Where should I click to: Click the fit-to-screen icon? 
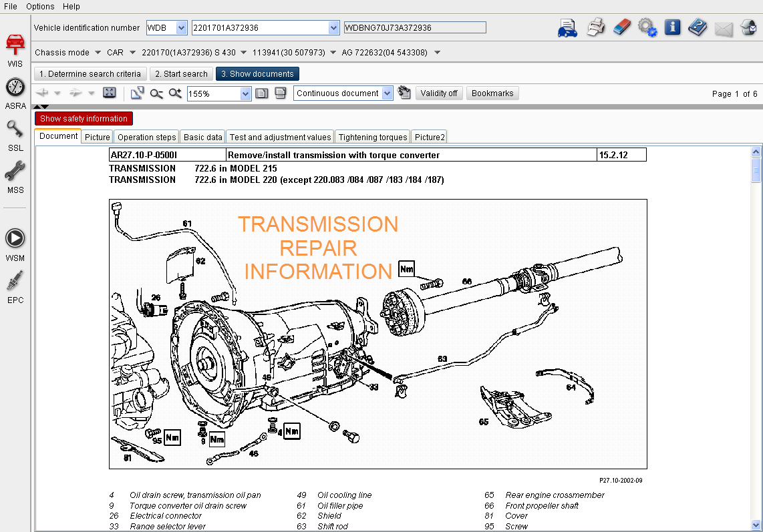point(110,92)
